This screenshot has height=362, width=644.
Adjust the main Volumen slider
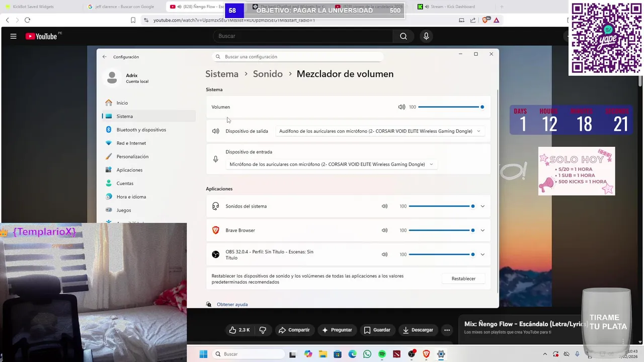tap(451, 107)
